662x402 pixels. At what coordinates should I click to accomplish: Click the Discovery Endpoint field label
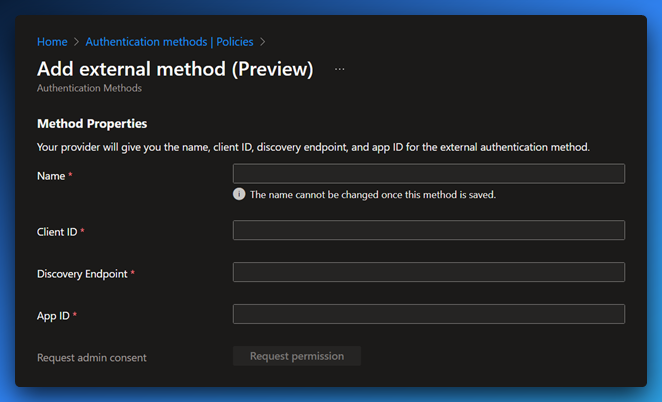tap(82, 274)
